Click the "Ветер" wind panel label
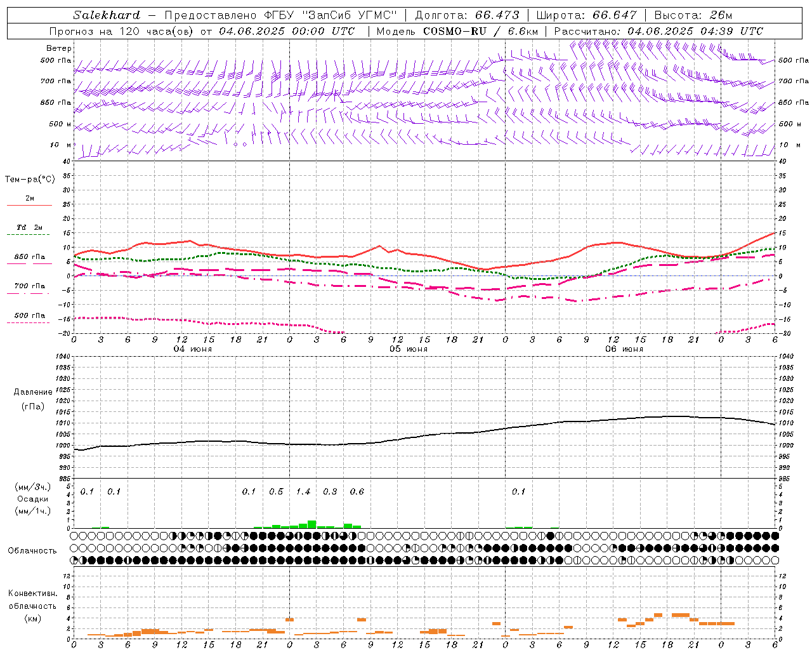 (59, 48)
